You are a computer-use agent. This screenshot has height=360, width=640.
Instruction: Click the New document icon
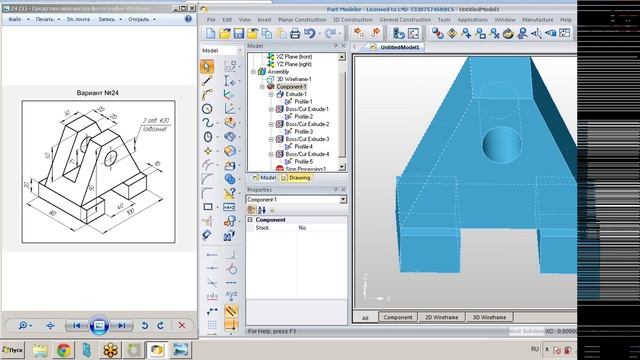211,33
